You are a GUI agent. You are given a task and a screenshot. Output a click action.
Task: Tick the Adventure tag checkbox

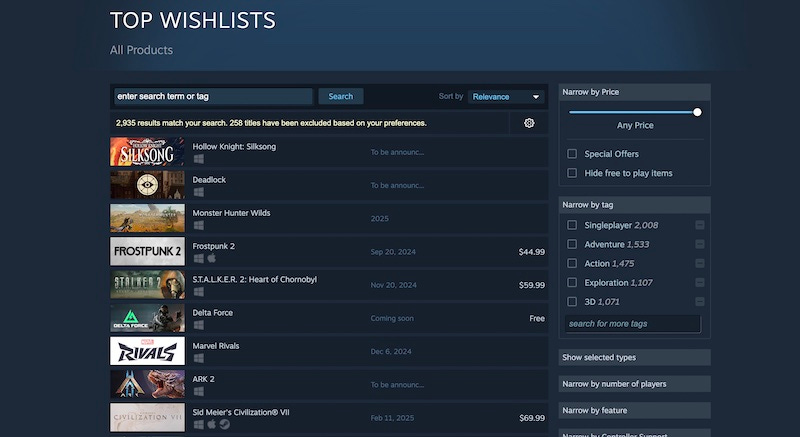coord(572,244)
